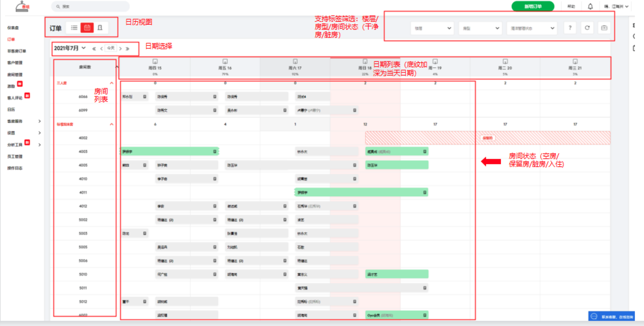Click the top search input field
Screen dimensions: 644x326
tap(91, 7)
